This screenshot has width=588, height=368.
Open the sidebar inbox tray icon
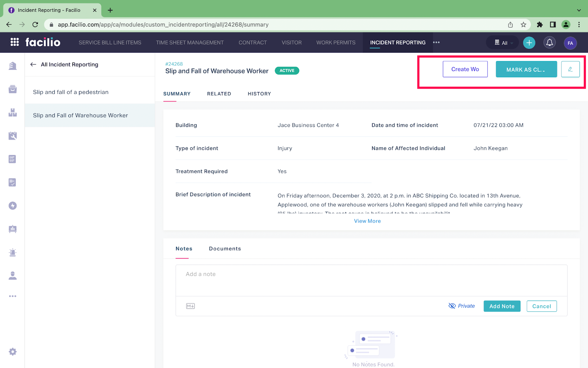click(x=12, y=89)
